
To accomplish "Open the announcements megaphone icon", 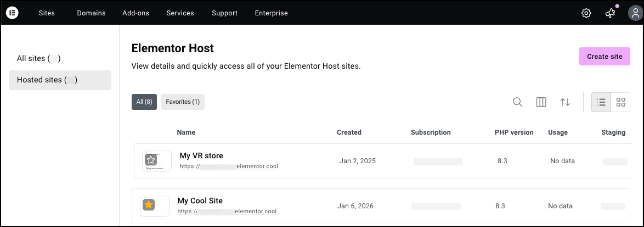I will click(x=610, y=13).
